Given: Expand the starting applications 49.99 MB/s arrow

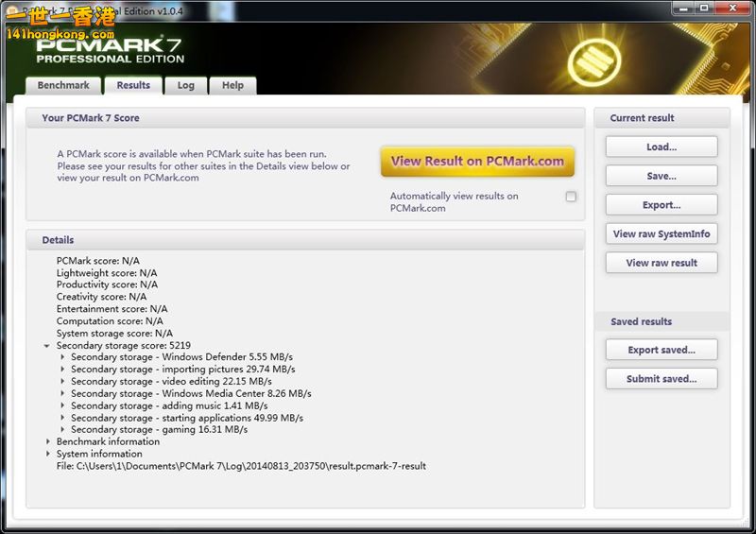Looking at the screenshot, I should point(62,418).
